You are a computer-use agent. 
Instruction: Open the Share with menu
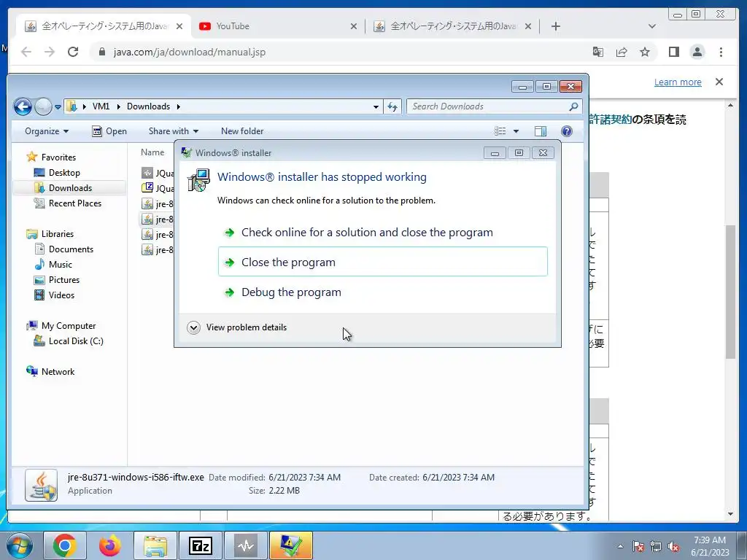click(174, 131)
